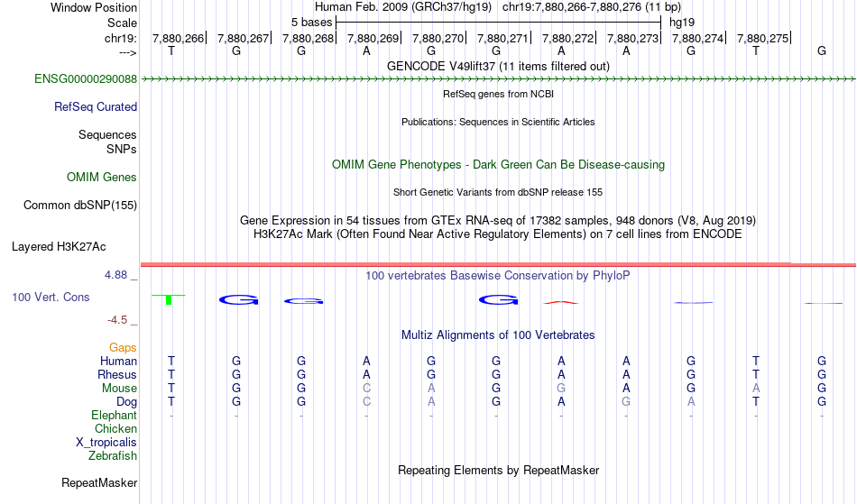Click the 100 Vert. Cons track label
Screen dimensions: 857x504
pyautogui.click(x=51, y=297)
